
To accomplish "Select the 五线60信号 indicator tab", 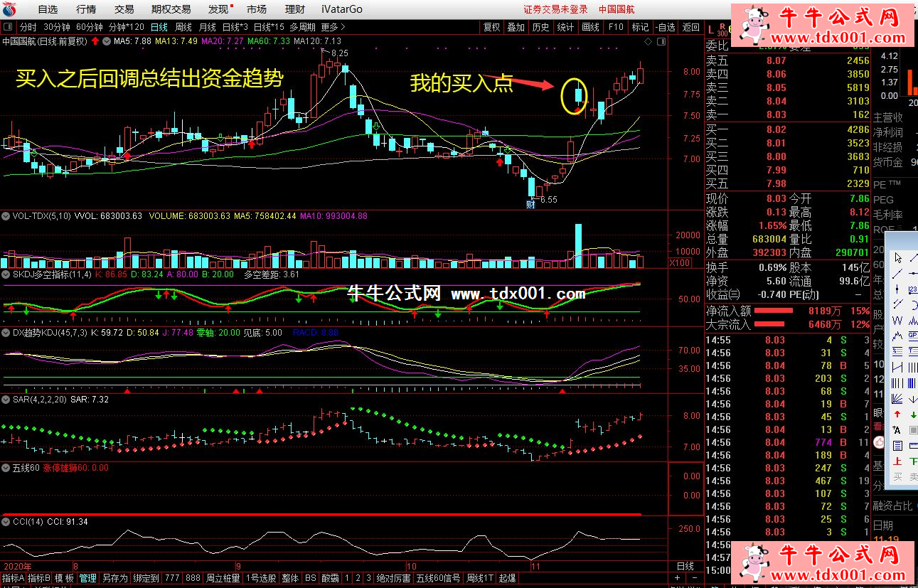I will [x=438, y=579].
